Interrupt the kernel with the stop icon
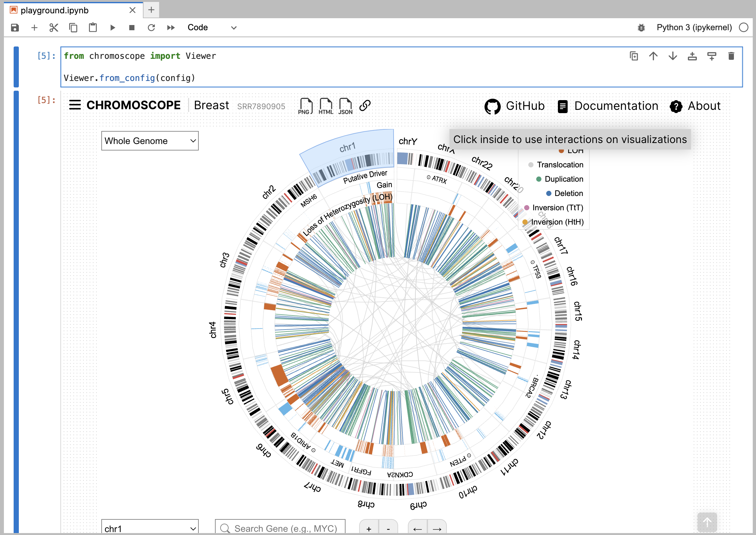The width and height of the screenshot is (756, 535). [132, 28]
